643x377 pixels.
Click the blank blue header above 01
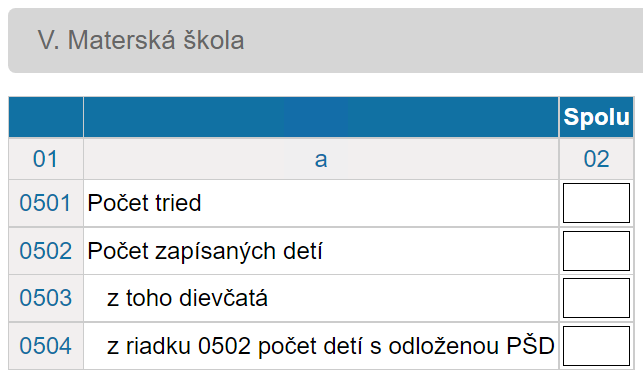pyautogui.click(x=46, y=117)
